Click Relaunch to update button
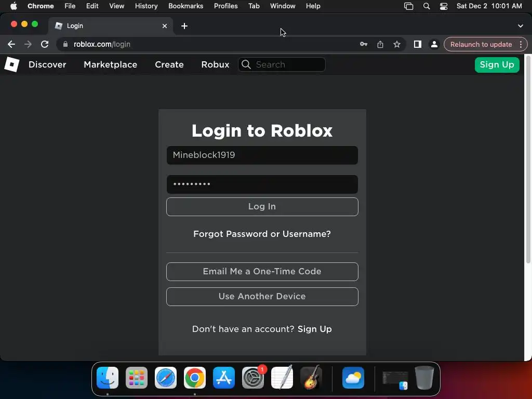Screen dimensions: 532x399 481,45
